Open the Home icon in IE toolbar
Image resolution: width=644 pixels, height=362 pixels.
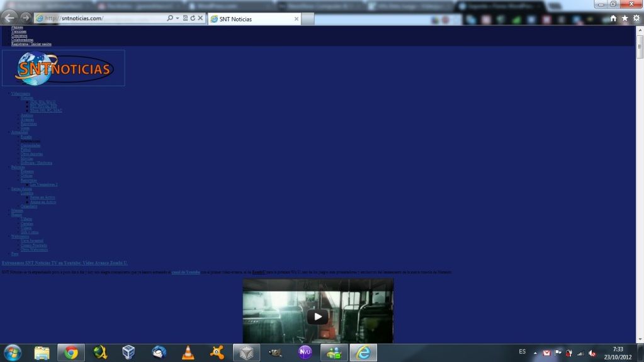pyautogui.click(x=613, y=18)
